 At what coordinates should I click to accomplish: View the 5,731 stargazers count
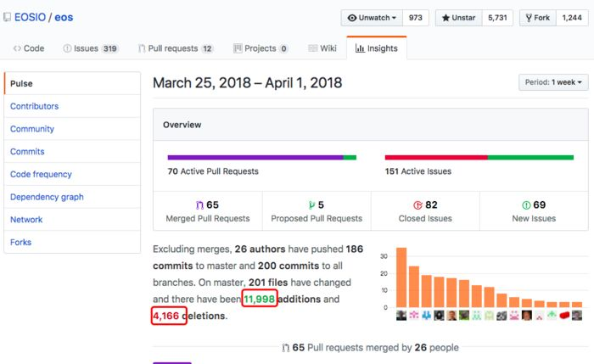coord(497,18)
